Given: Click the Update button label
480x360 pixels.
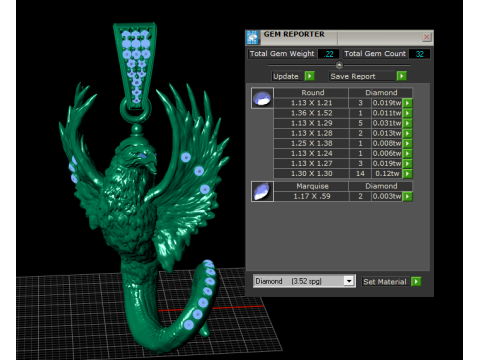Looking at the screenshot, I should tap(286, 76).
